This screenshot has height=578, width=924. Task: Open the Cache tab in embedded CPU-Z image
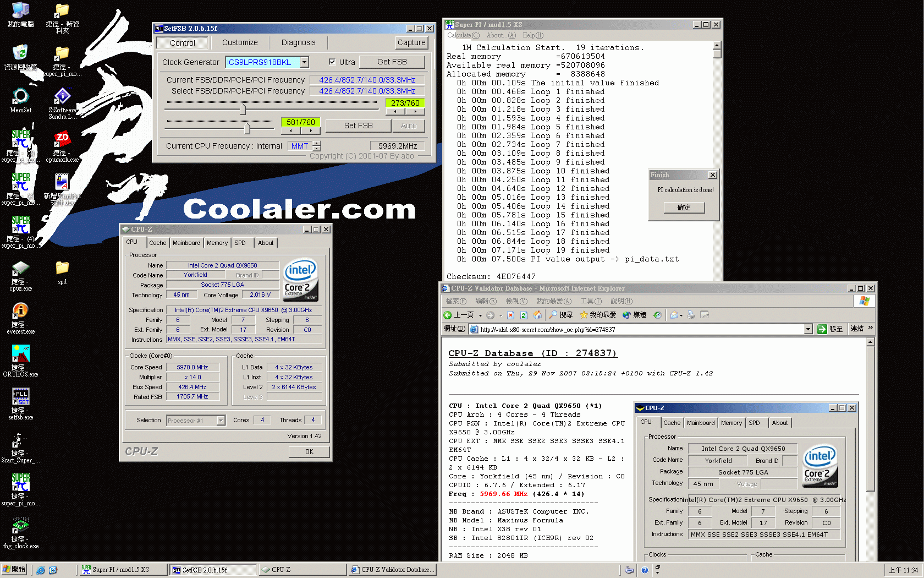pyautogui.click(x=672, y=423)
